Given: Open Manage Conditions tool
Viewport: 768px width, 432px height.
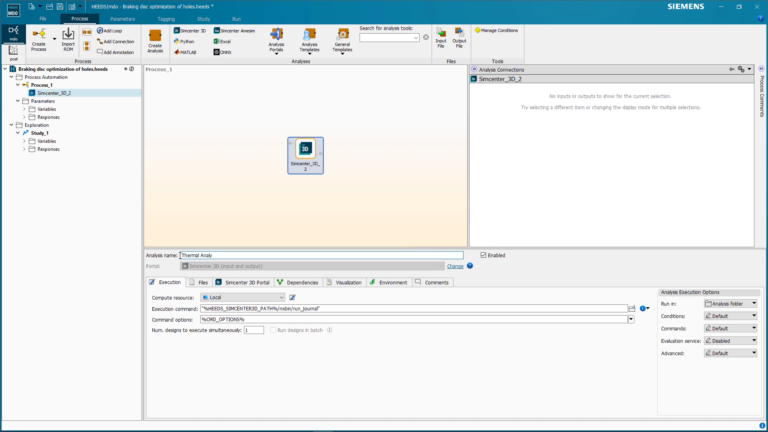Looking at the screenshot, I should click(x=496, y=30).
